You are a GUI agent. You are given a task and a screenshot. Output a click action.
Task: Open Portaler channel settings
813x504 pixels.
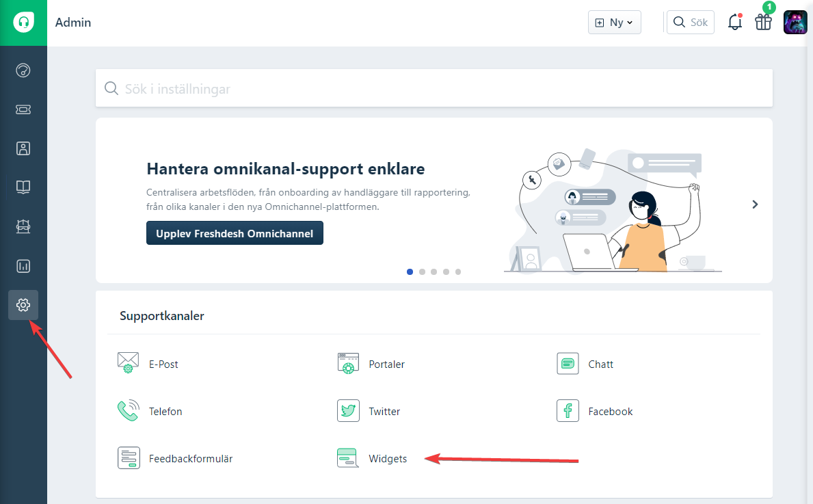coord(386,364)
